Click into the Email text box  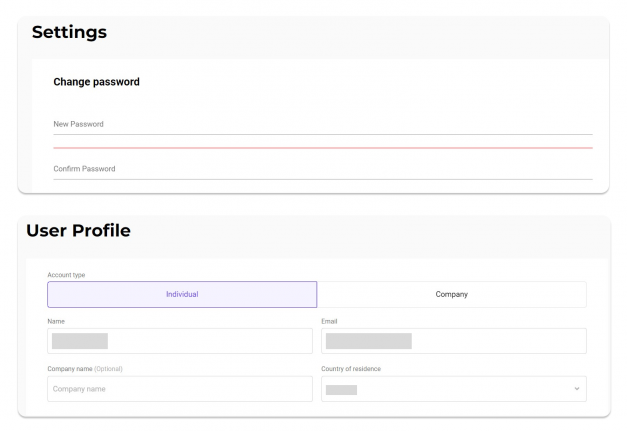coord(454,341)
